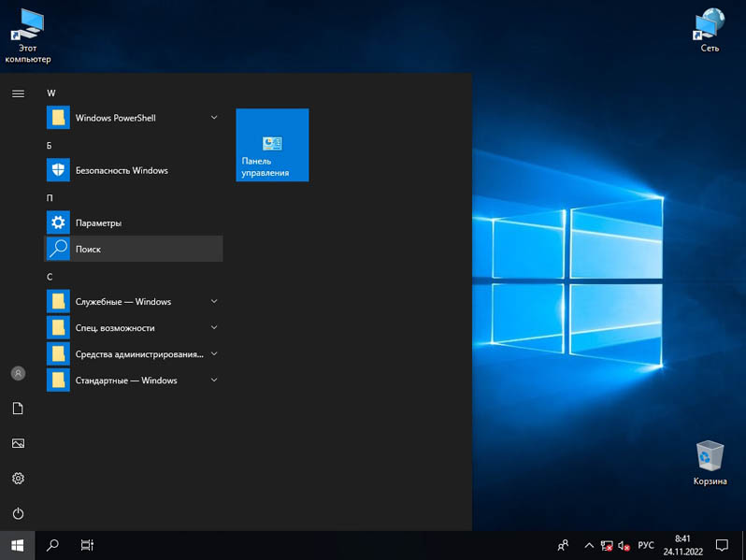Click the Windows PowerShell folder icon

click(x=58, y=118)
